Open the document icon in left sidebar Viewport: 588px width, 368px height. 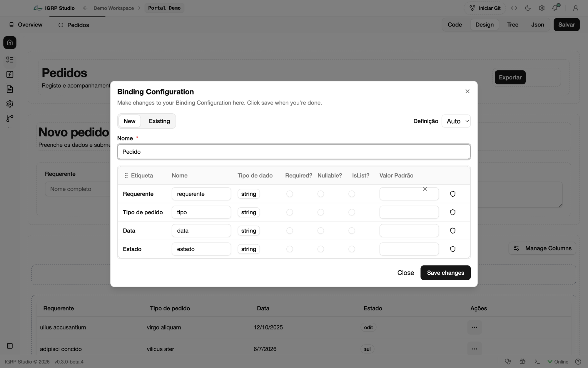tap(10, 89)
